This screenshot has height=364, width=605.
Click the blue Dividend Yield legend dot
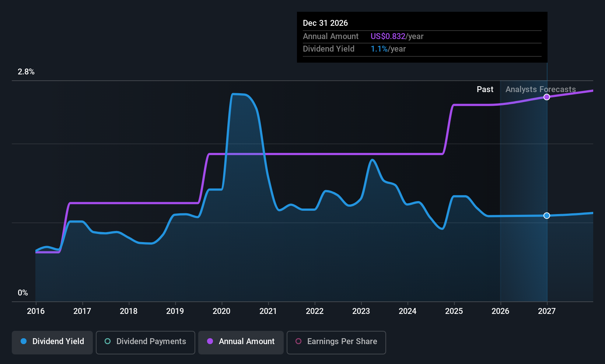pyautogui.click(x=24, y=341)
